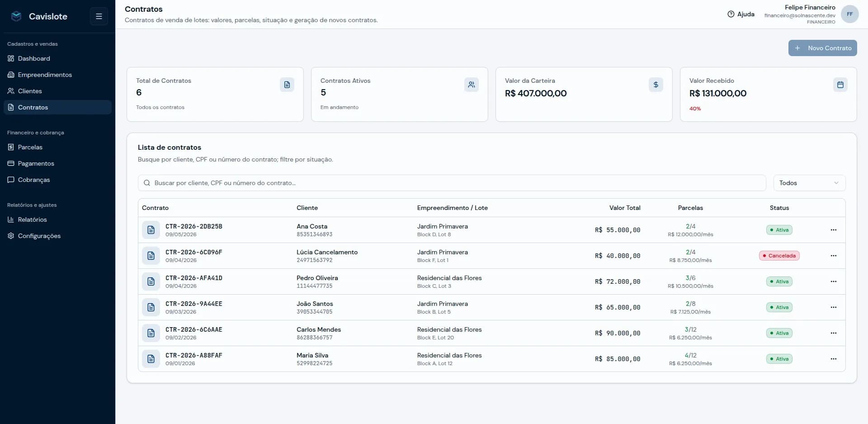Click the Parcelas column header
This screenshot has width=868, height=424.
pyautogui.click(x=690, y=208)
